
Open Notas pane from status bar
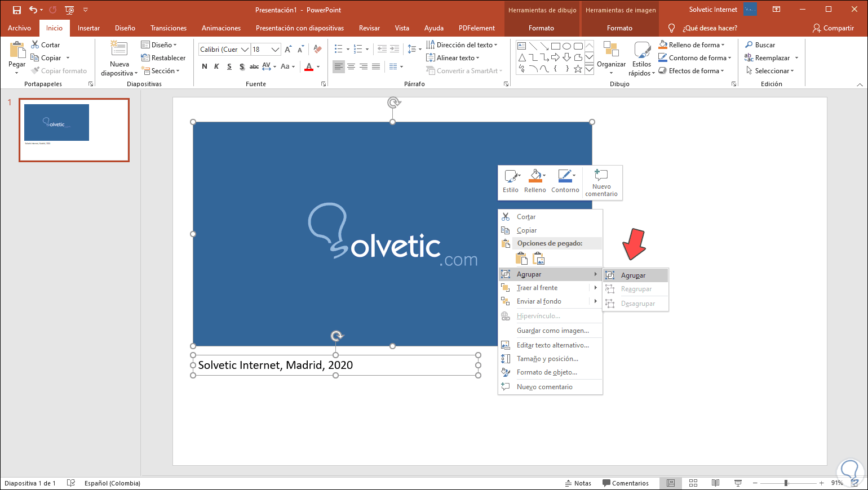click(578, 483)
